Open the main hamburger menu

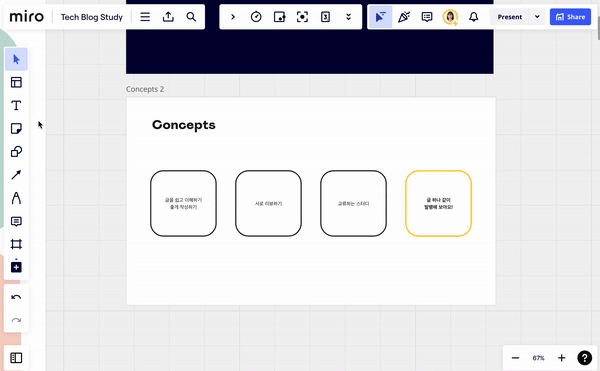(x=145, y=17)
